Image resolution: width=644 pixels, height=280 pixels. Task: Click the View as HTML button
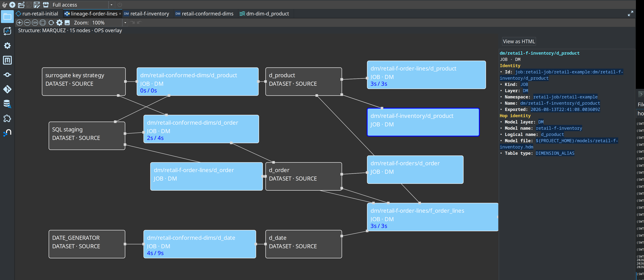point(519,42)
